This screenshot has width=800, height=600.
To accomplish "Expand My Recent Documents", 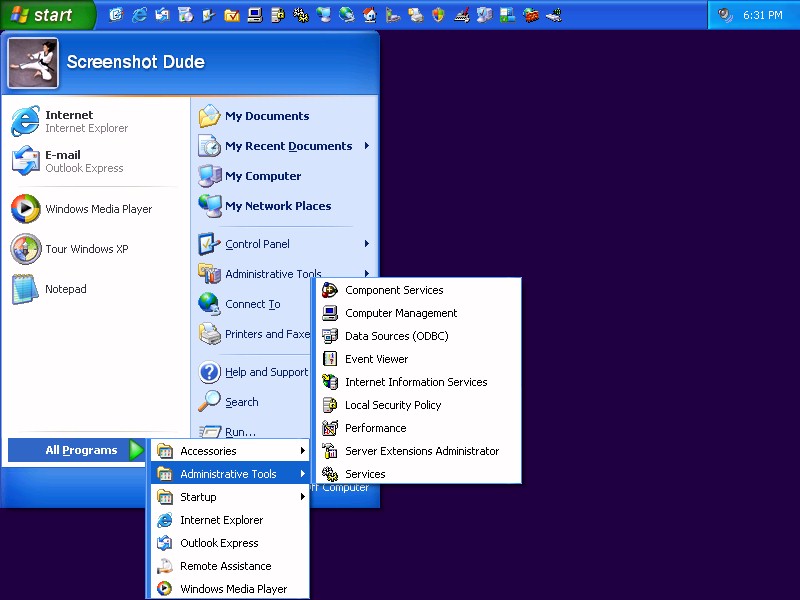I will (x=288, y=146).
